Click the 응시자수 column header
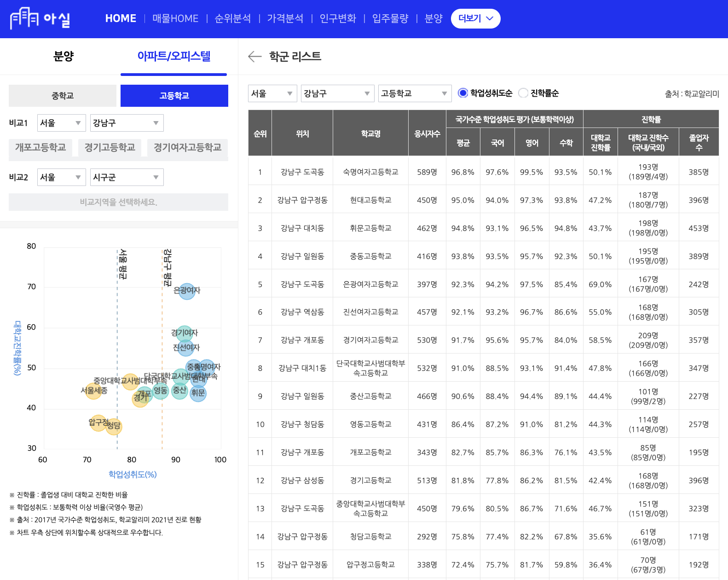Image resolution: width=728 pixels, height=580 pixels. [427, 133]
